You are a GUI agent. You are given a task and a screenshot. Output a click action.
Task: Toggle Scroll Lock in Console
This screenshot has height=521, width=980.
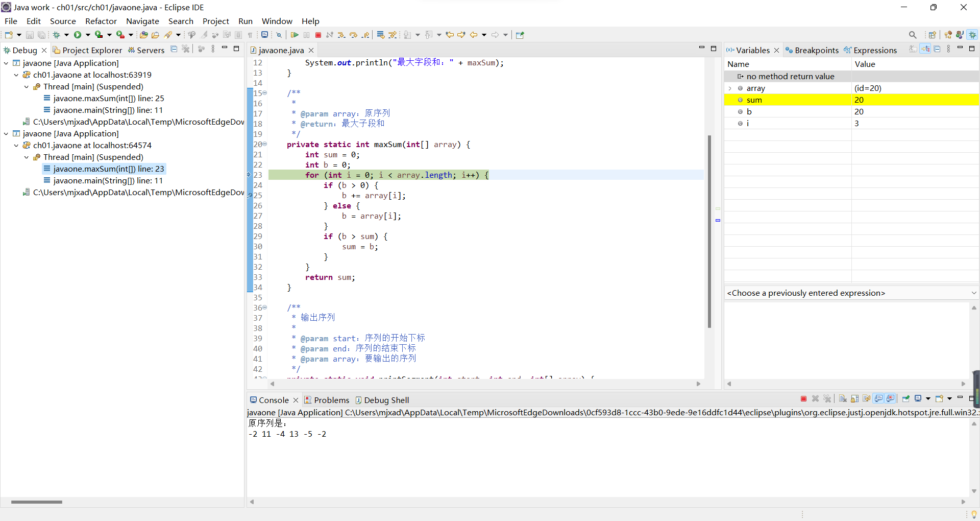pyautogui.click(x=855, y=399)
